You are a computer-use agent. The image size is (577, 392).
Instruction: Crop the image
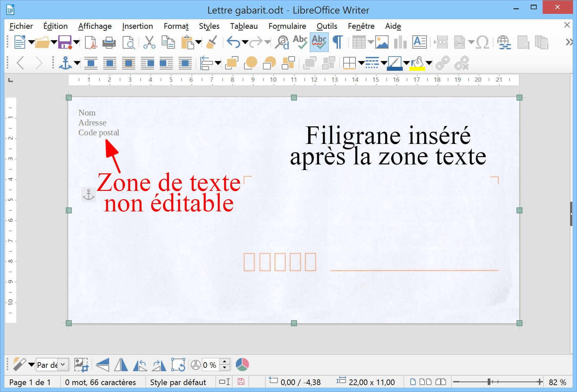(x=81, y=365)
